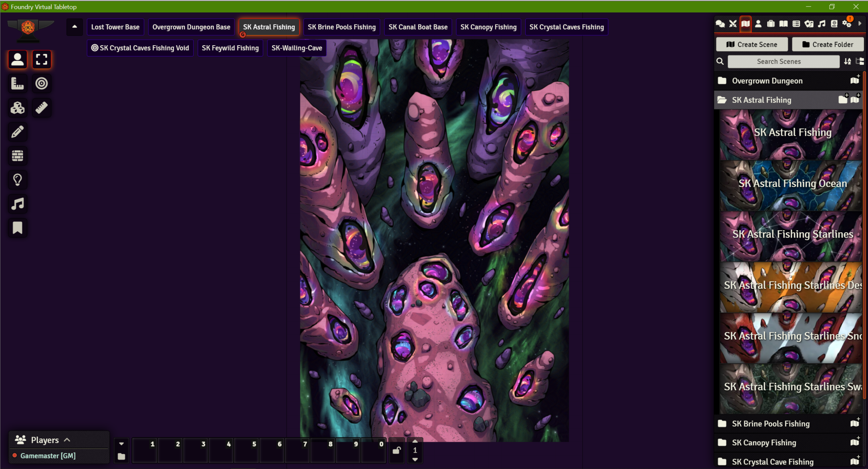This screenshot has width=868, height=469.
Task: Open the Walls controls brick icon
Action: 18,156
